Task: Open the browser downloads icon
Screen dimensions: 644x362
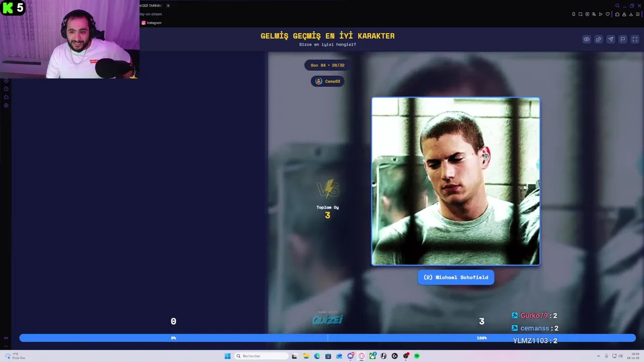Action: pos(631,14)
